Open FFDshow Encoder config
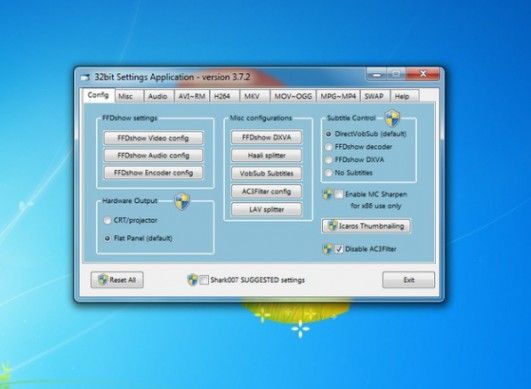The image size is (531, 389). [x=153, y=173]
